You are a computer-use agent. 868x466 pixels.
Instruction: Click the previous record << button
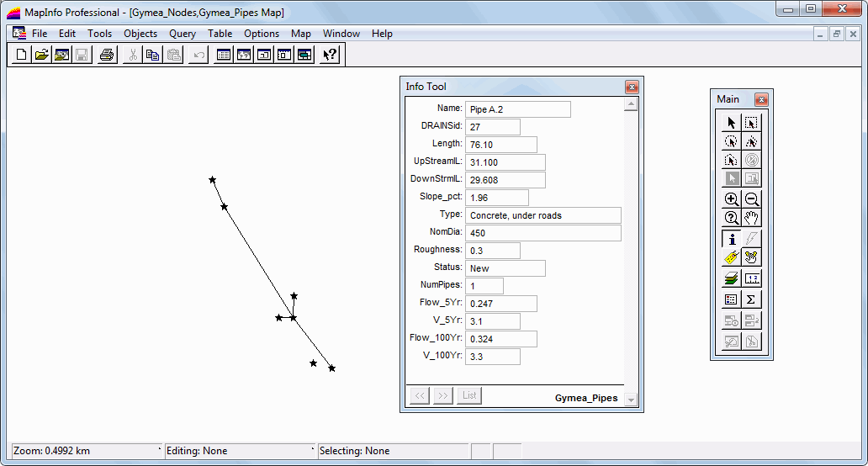pyautogui.click(x=420, y=395)
